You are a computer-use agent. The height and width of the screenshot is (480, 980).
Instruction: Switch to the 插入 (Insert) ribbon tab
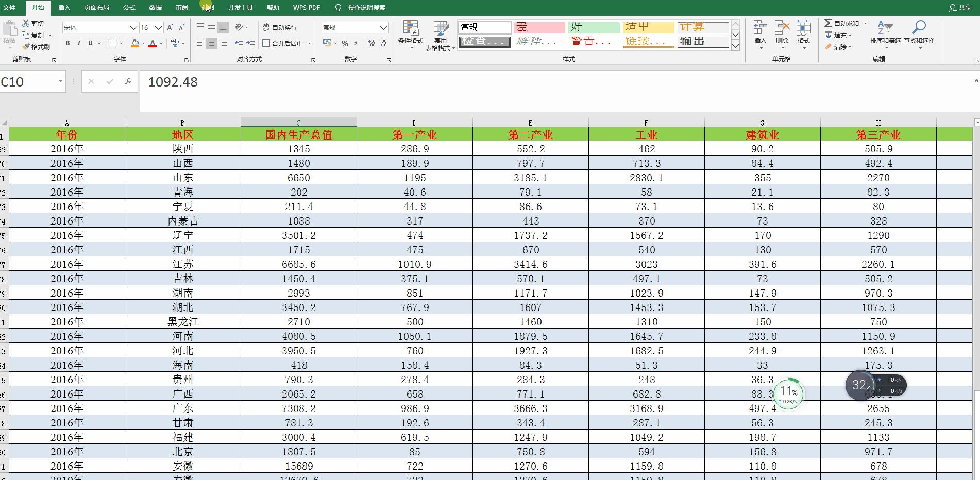64,8
